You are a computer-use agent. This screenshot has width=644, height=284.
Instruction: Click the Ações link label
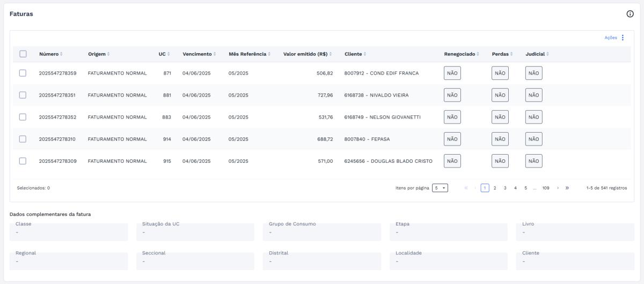[611, 38]
